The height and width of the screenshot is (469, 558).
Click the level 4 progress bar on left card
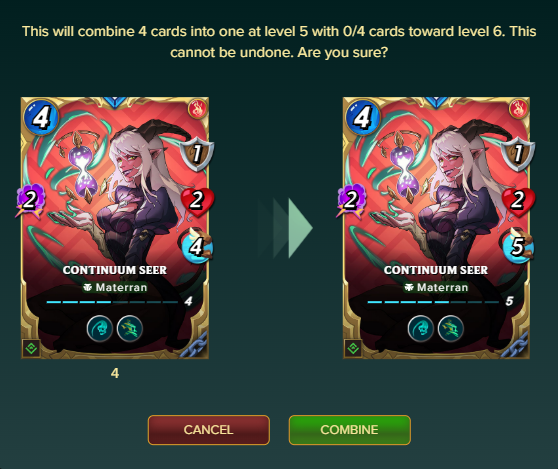coord(112,302)
